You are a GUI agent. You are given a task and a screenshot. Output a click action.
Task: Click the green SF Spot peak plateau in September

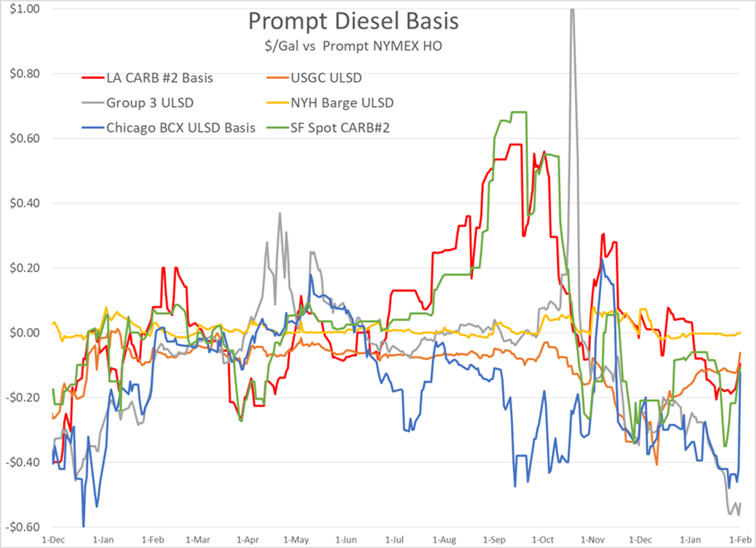pyautogui.click(x=519, y=112)
